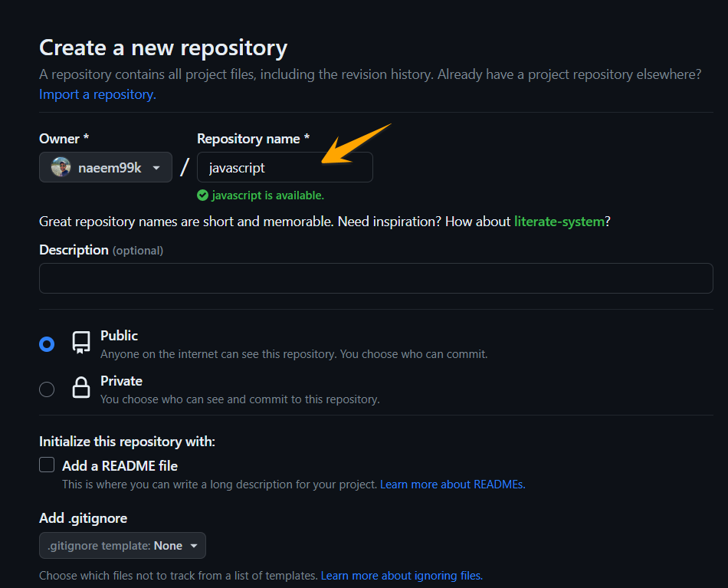Viewport: 728px width, 588px height.
Task: Click the Add a README file label
Action: click(120, 466)
